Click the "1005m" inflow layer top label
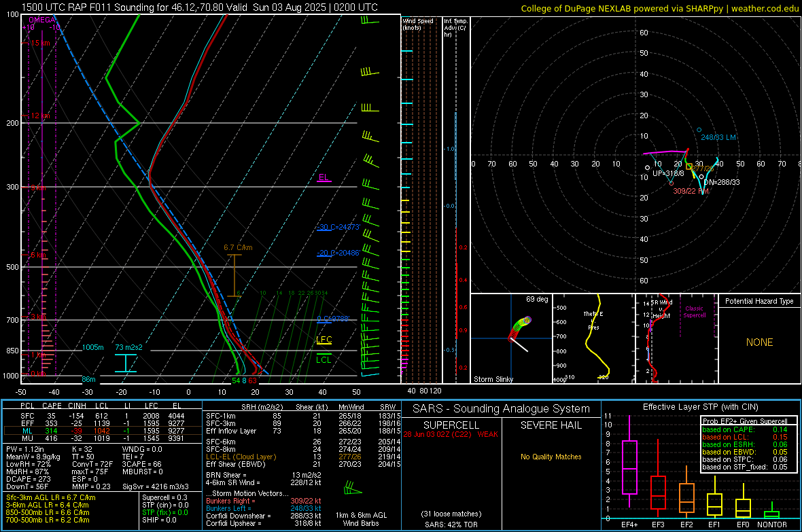This screenshot has height=532, width=802. pos(92,347)
